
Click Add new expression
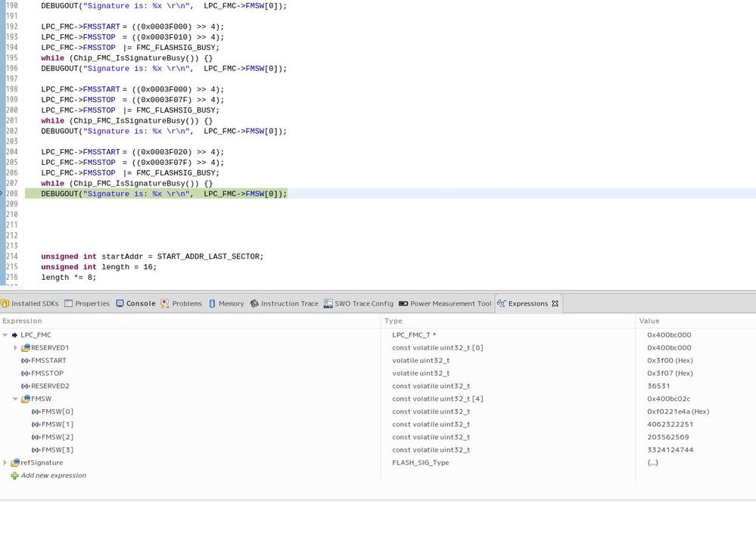[54, 475]
